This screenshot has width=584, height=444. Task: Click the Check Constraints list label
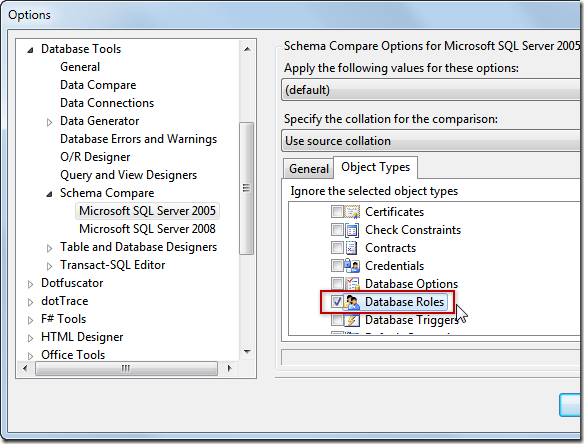413,230
